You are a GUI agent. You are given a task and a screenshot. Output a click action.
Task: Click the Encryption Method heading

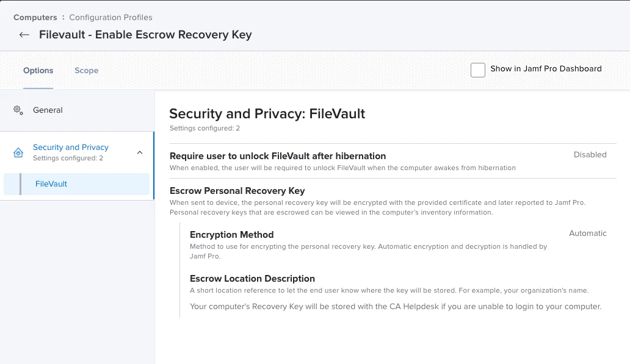tap(231, 234)
